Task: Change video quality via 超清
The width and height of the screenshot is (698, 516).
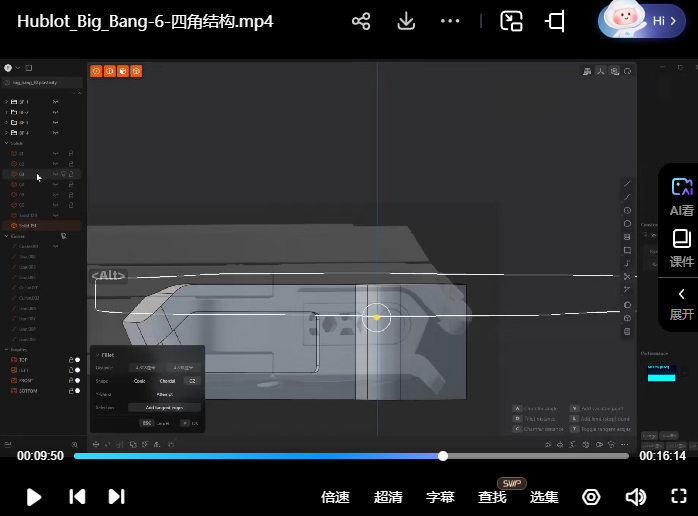Action: [x=388, y=497]
